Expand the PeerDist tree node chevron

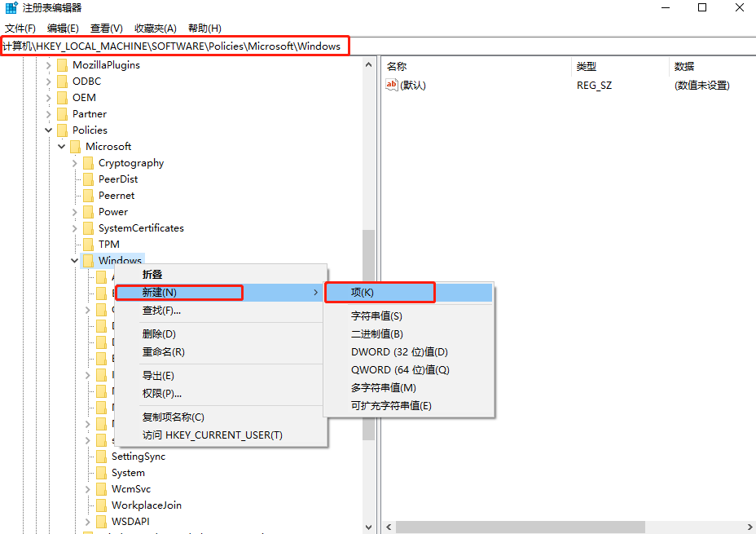(x=74, y=179)
